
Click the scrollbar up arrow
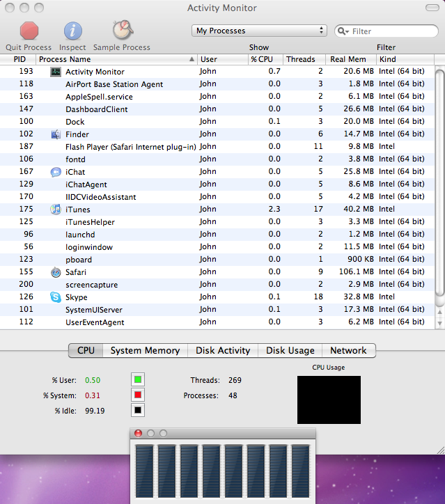(x=439, y=312)
